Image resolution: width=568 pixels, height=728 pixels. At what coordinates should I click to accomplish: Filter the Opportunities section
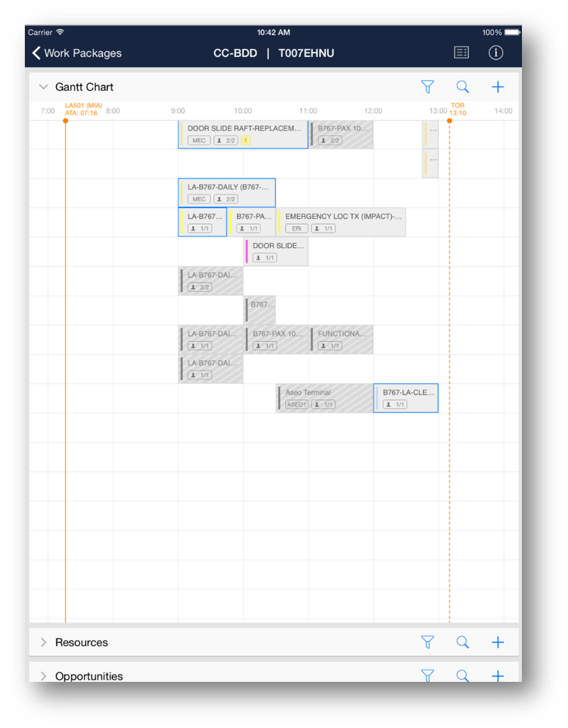(428, 675)
